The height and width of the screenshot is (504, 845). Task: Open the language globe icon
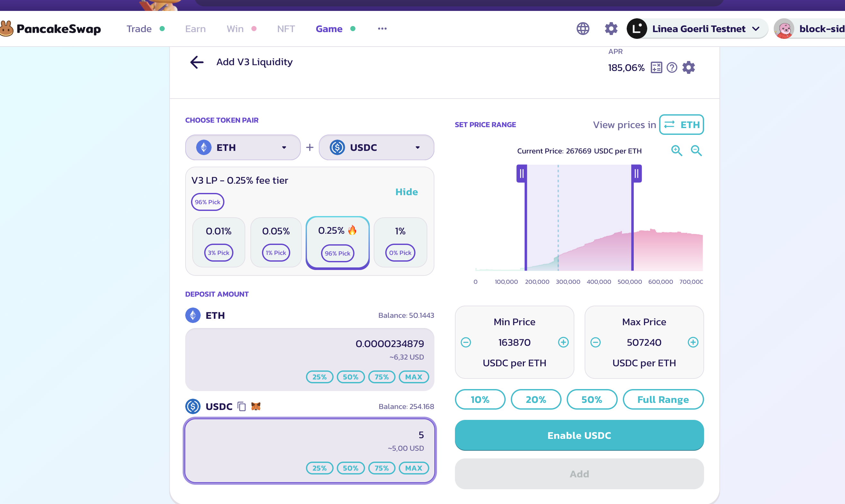pyautogui.click(x=583, y=29)
